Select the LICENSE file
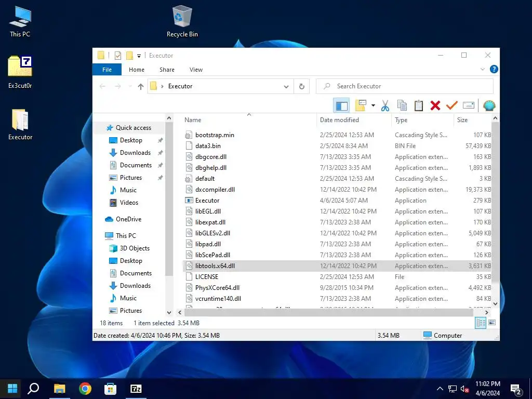The width and height of the screenshot is (532, 399). (x=206, y=277)
